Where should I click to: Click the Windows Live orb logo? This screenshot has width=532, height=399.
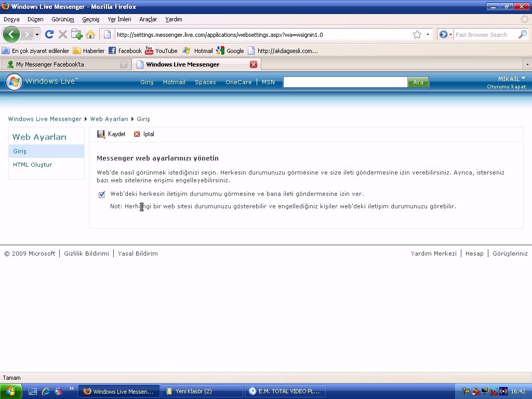pos(14,82)
